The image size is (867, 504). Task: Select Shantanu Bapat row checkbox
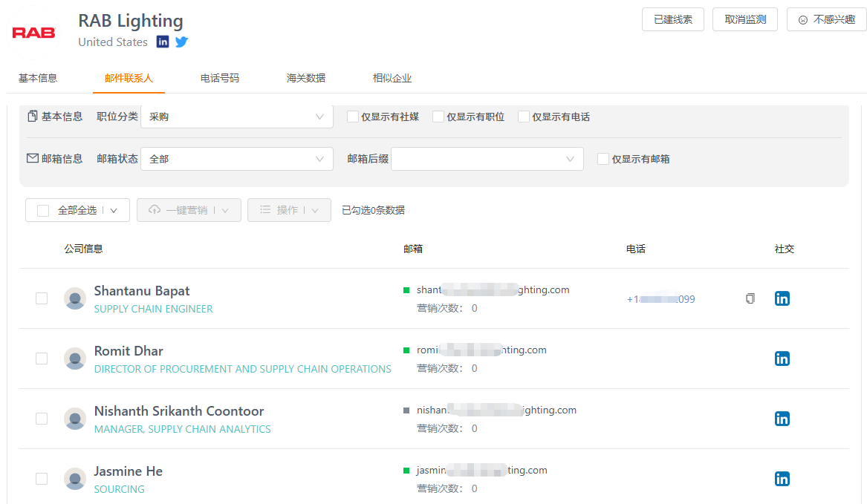click(x=42, y=298)
